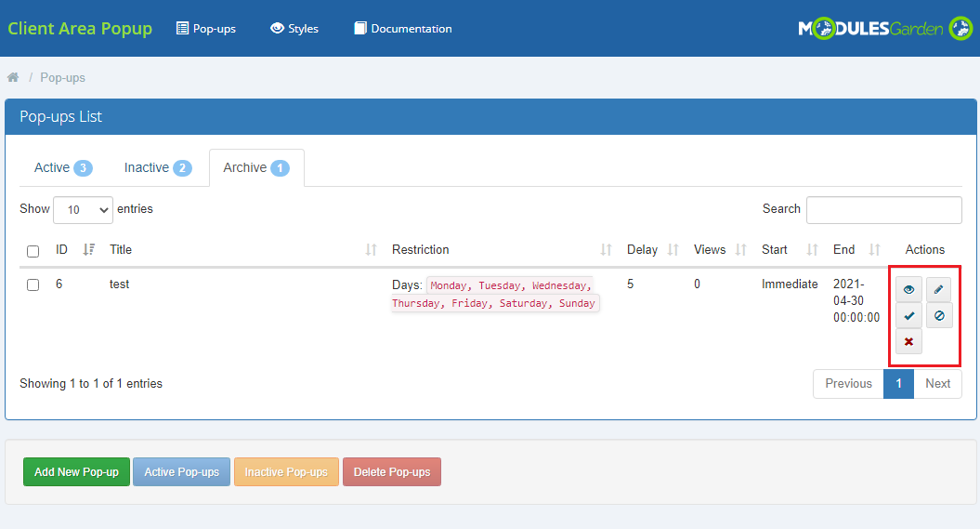Switch to the Active tab

63,167
